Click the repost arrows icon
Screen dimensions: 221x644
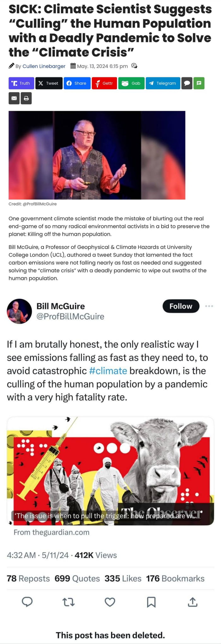[69, 602]
